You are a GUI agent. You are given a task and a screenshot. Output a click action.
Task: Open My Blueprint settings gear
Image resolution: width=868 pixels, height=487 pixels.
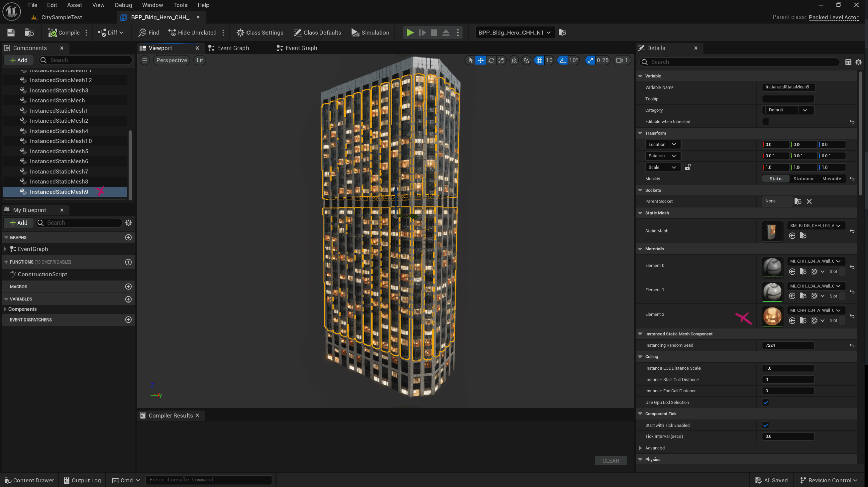pos(129,223)
